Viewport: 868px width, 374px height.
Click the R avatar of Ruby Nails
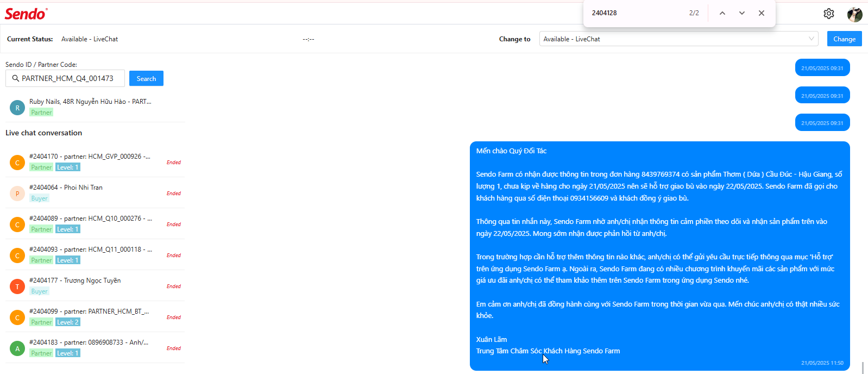17,108
